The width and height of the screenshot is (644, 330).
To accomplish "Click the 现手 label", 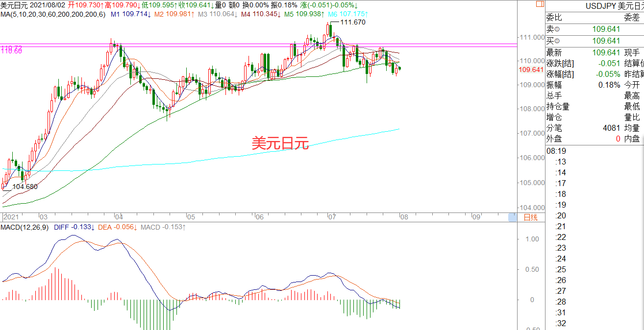I will click(632, 53).
